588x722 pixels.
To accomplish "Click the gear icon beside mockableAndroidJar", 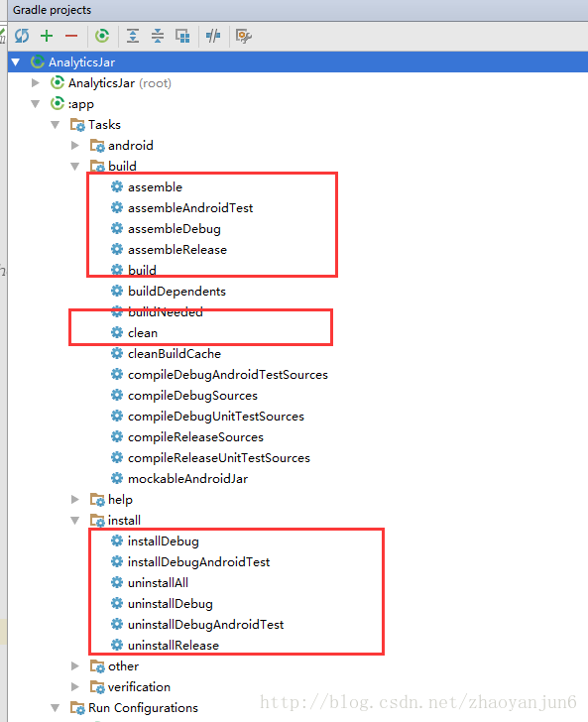I will [117, 478].
